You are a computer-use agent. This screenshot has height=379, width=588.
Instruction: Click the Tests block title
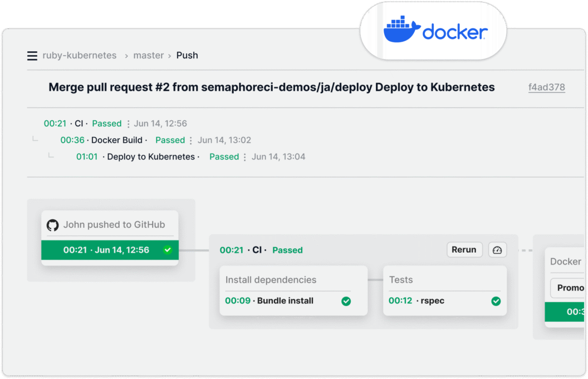point(401,279)
